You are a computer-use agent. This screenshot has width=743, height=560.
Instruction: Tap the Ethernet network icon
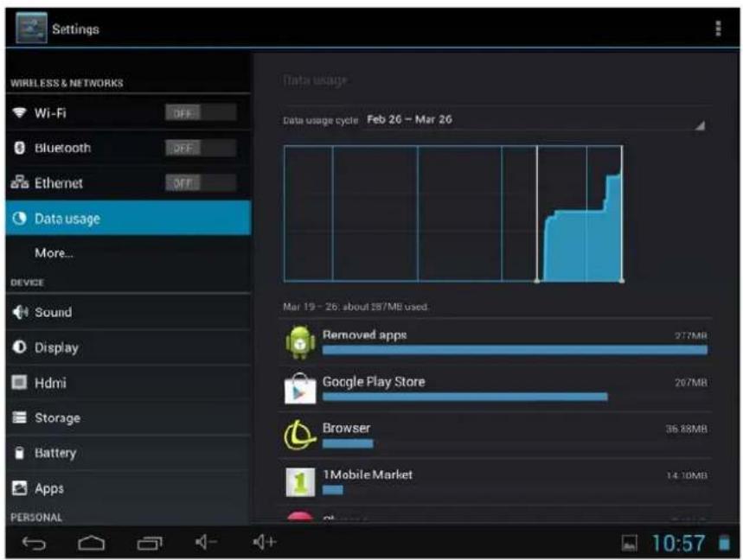[19, 182]
